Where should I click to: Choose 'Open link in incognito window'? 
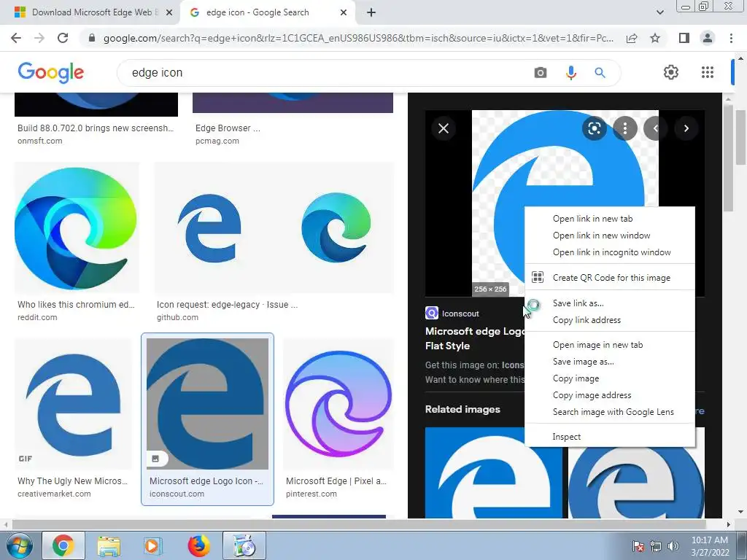coord(610,252)
